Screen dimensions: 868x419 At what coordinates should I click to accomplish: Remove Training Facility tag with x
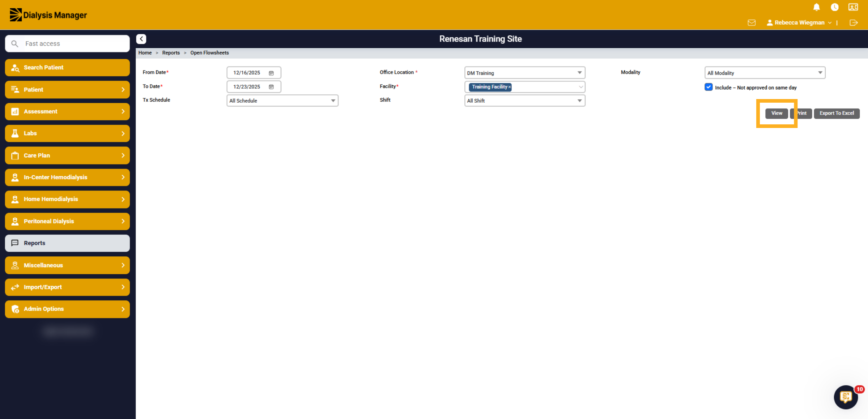coord(510,87)
